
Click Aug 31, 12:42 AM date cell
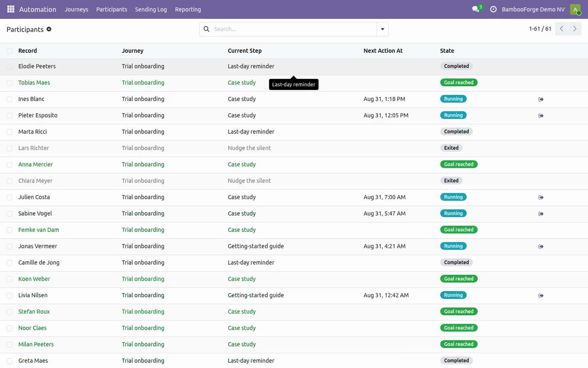386,295
